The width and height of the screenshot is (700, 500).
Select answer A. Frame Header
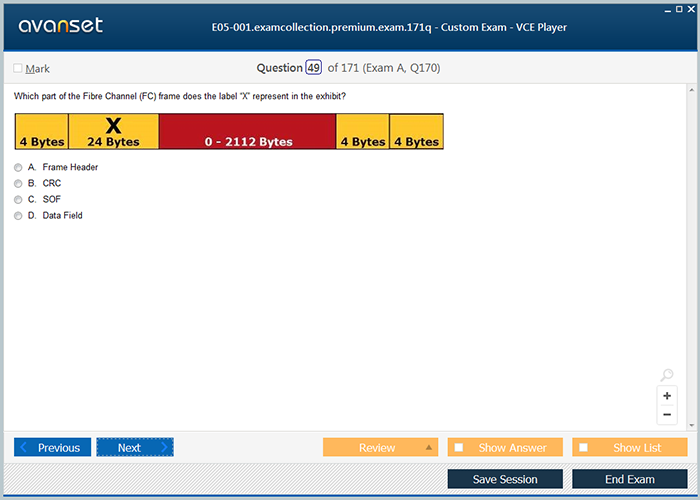[18, 167]
